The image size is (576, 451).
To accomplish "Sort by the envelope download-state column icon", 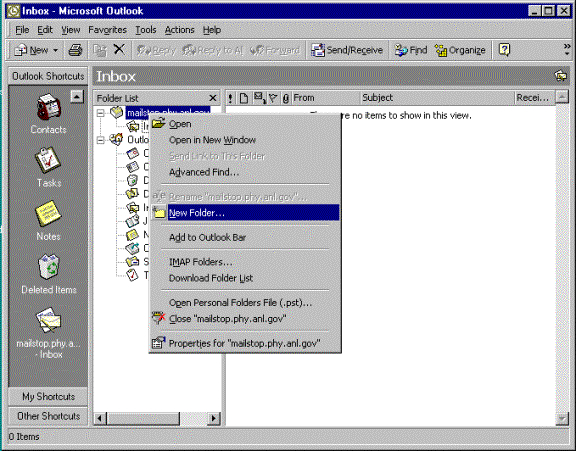I will [x=260, y=98].
